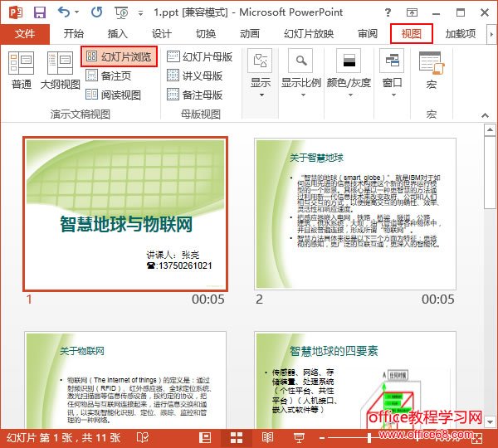
Task: Open Customize Quick Access Toolbar dropdown
Action: point(140,13)
